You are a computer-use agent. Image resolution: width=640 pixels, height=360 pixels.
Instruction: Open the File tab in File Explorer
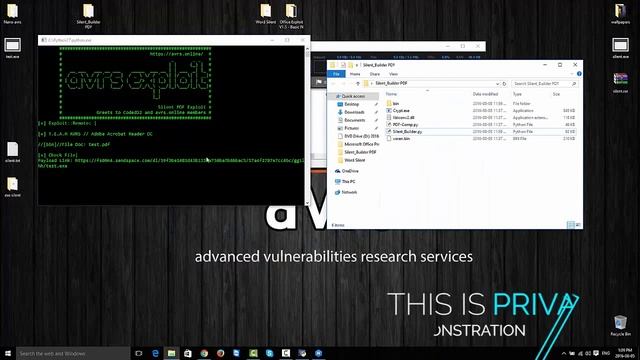[x=336, y=74]
